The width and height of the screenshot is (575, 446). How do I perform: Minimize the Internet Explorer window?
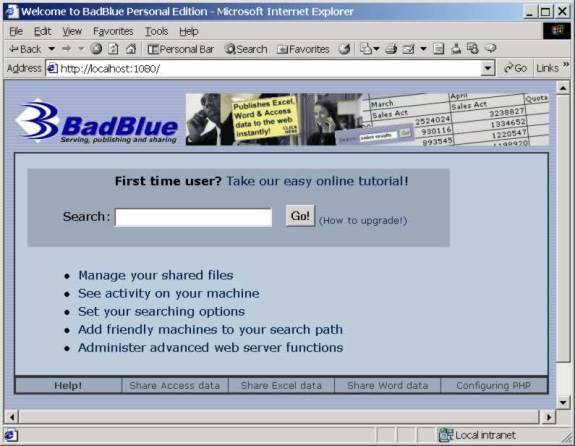pyautogui.click(x=530, y=12)
